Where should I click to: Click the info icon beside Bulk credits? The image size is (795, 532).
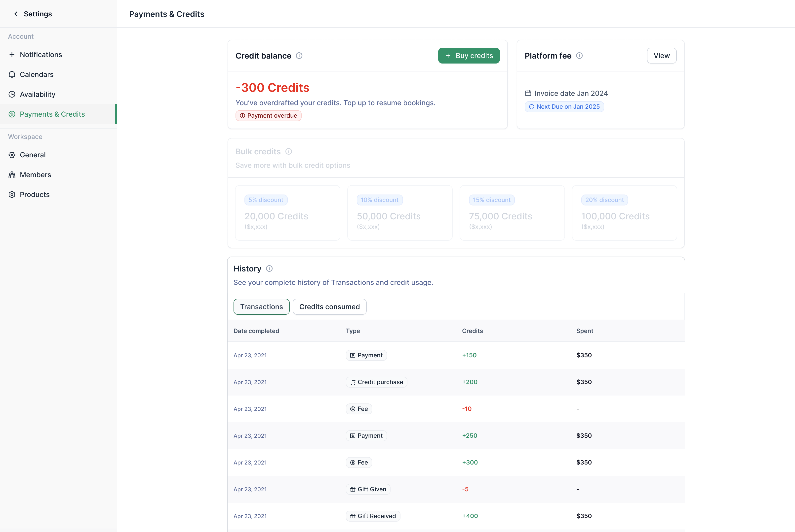tap(289, 152)
